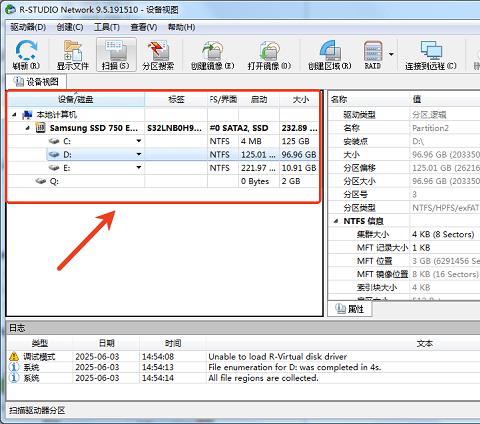
Task: Select the Create Image (创建镜像) toolbar icon
Action: pyautogui.click(x=212, y=55)
